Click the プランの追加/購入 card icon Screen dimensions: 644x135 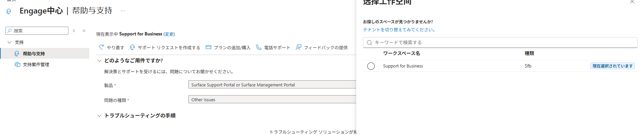tap(209, 47)
